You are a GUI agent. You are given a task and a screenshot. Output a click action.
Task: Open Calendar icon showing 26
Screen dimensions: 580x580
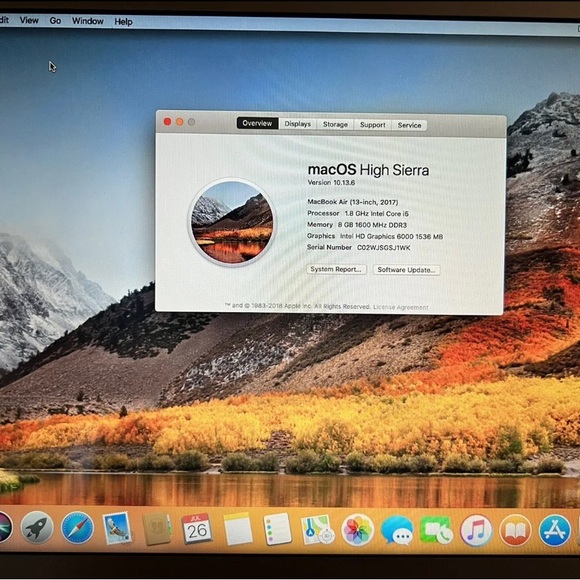pyautogui.click(x=197, y=529)
